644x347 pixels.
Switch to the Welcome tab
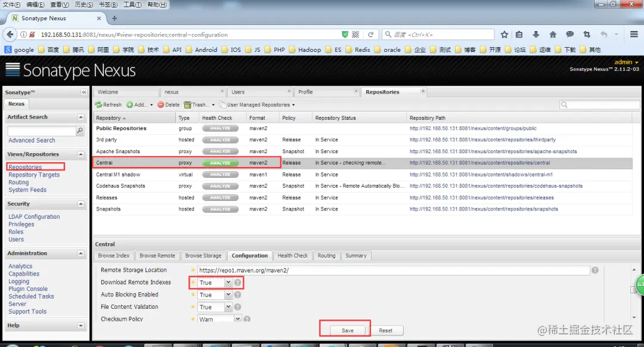pos(126,92)
